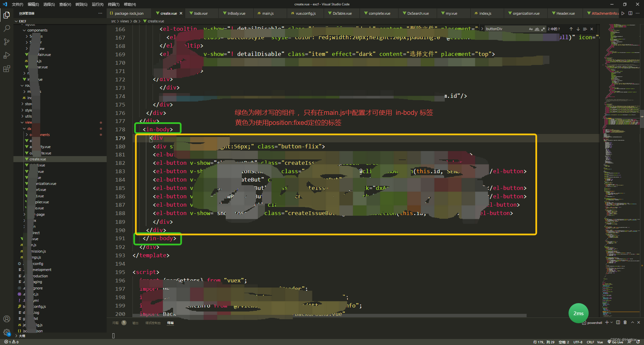Screen dimensions: 644x345
Task: Switch to vue.config.js editor tab
Action: 306,13
